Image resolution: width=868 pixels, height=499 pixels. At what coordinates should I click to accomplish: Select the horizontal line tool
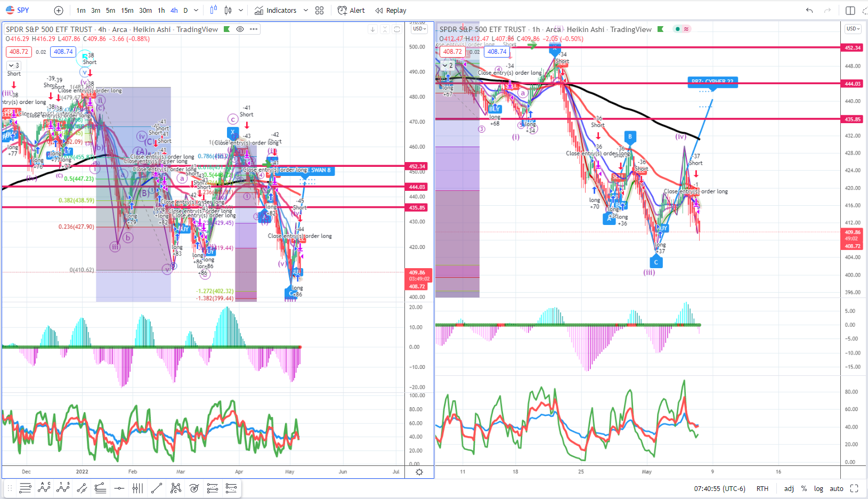(x=119, y=488)
